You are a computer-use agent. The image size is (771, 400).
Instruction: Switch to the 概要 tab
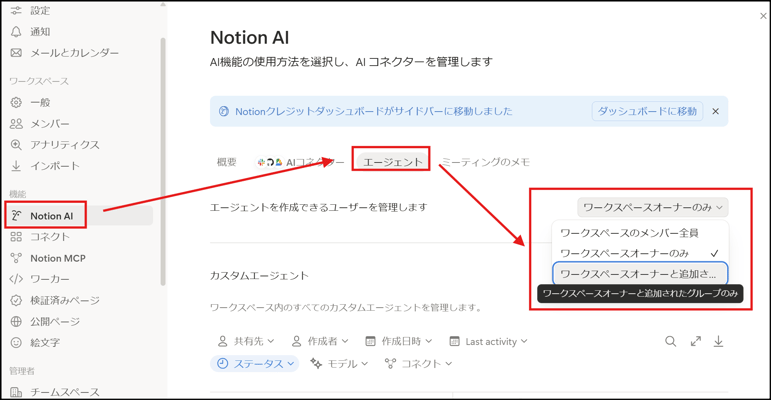[x=227, y=162]
